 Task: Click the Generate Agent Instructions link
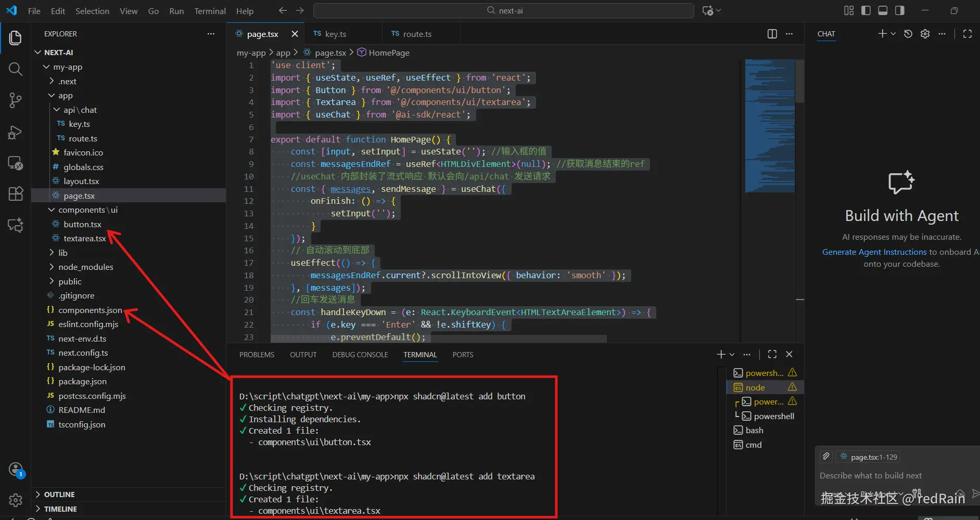click(x=874, y=252)
